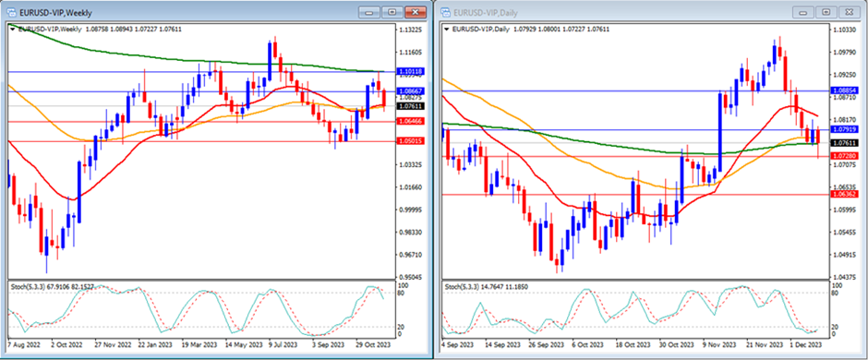868x360 pixels.
Task: Click the 1.09250 value on the price scale
Action: point(844,74)
